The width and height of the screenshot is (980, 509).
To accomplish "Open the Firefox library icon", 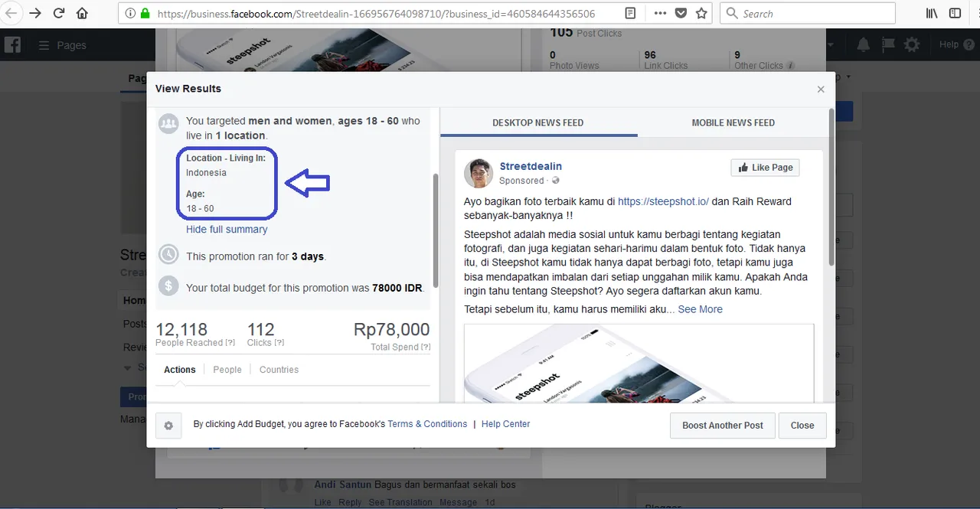I will (x=932, y=13).
